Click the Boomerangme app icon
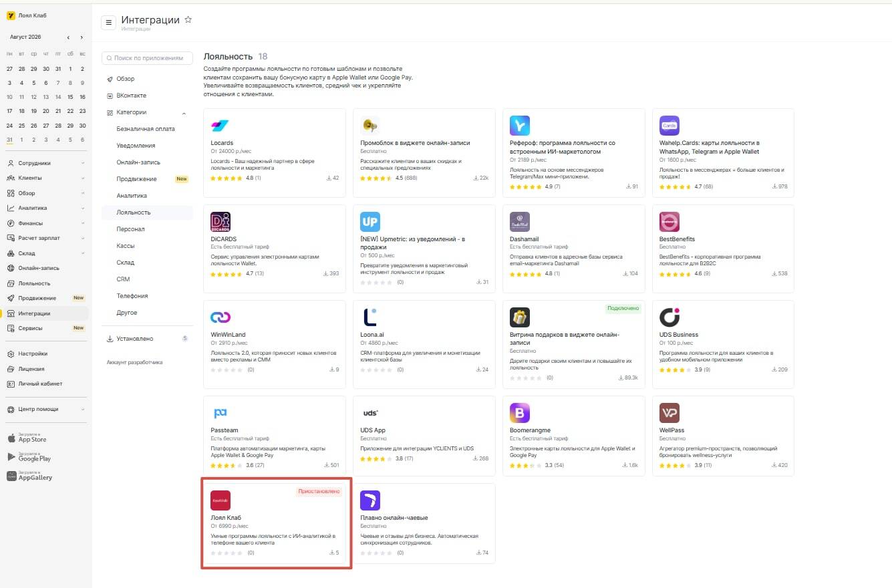 [519, 413]
